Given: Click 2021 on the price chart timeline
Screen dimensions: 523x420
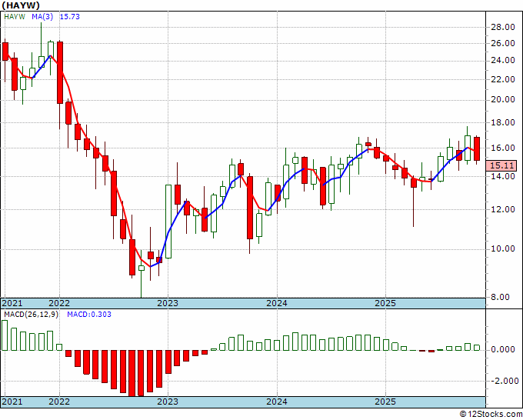Looking at the screenshot, I should 12,303.
